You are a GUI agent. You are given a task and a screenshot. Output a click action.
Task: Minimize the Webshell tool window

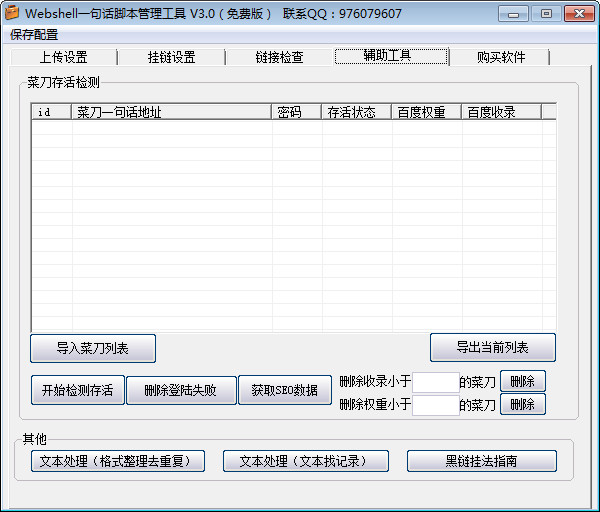coord(514,14)
